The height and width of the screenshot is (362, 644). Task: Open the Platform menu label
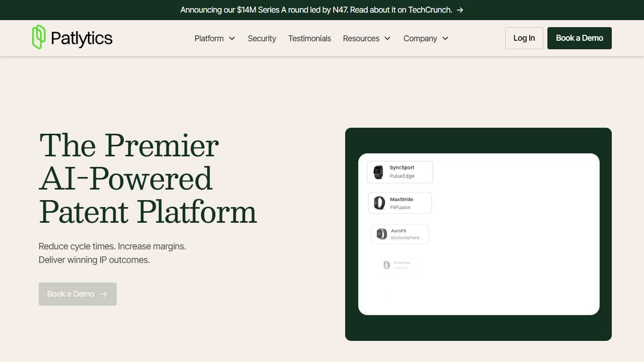pyautogui.click(x=209, y=39)
